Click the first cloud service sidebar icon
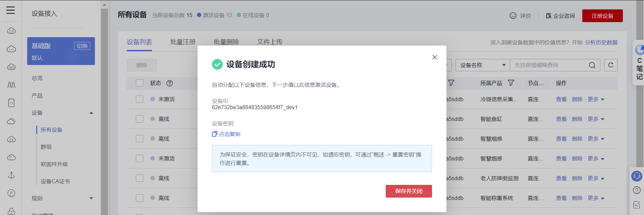 pos(11,31)
